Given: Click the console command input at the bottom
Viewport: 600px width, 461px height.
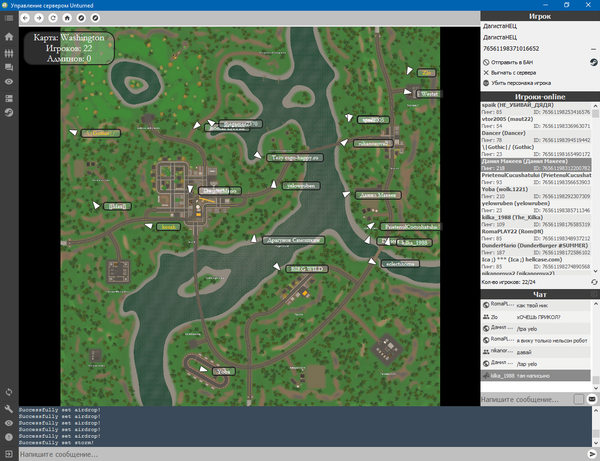Looking at the screenshot, I should tap(300, 454).
